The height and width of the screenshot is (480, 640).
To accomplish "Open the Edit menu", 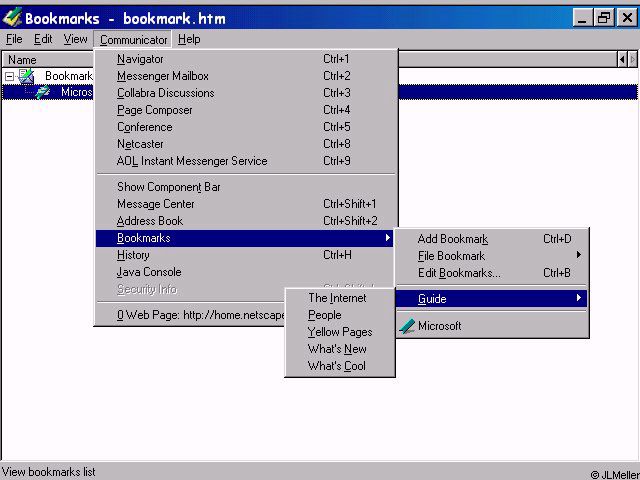I will [x=43, y=39].
